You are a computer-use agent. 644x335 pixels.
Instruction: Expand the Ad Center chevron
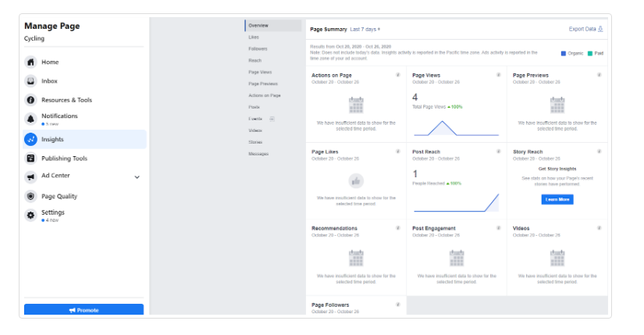137,177
